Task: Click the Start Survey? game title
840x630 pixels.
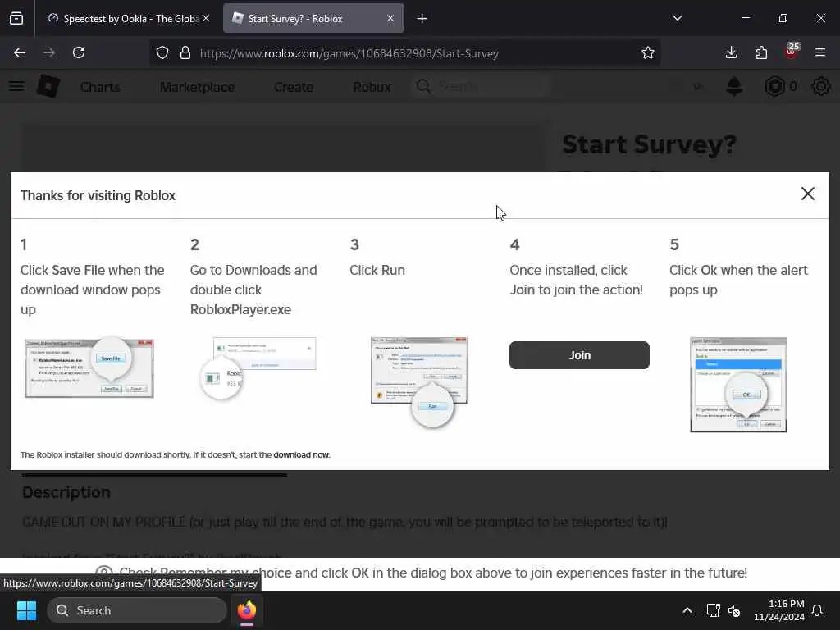Action: coord(650,144)
